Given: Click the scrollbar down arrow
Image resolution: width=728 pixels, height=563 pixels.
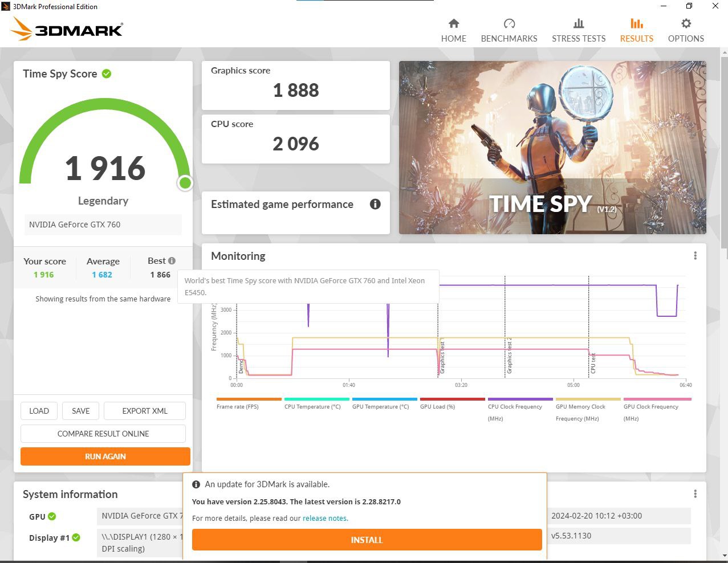Looking at the screenshot, I should (724, 555).
